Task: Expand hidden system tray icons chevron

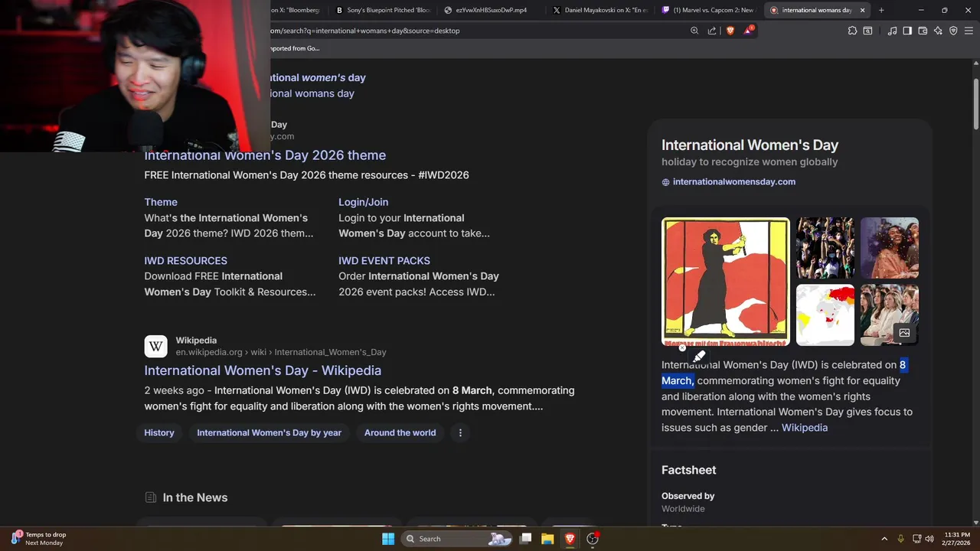Action: click(884, 539)
